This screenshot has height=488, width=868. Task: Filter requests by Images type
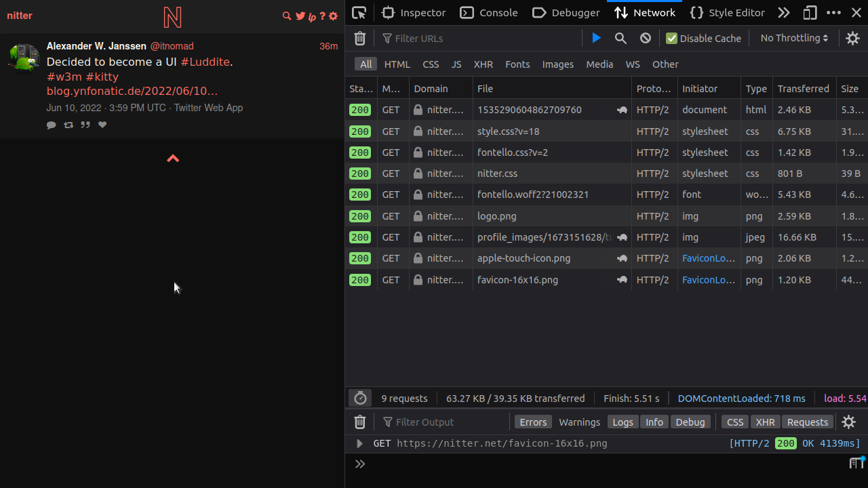558,64
